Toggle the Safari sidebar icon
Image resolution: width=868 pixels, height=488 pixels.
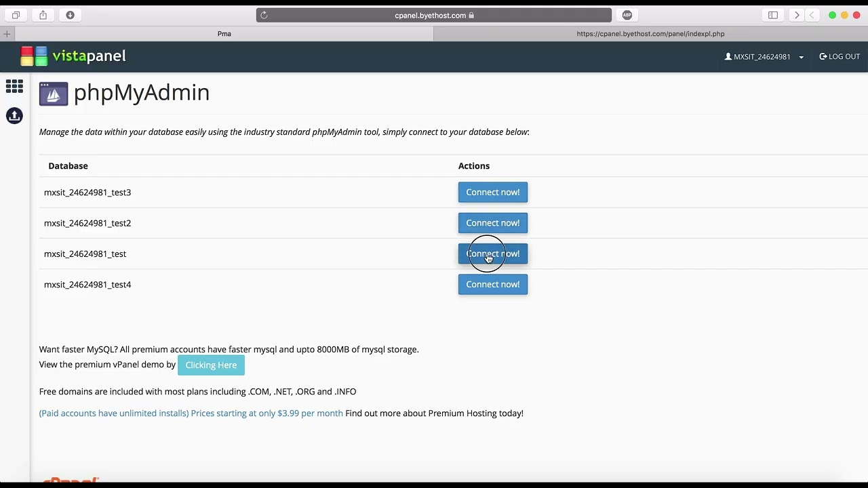(x=773, y=15)
